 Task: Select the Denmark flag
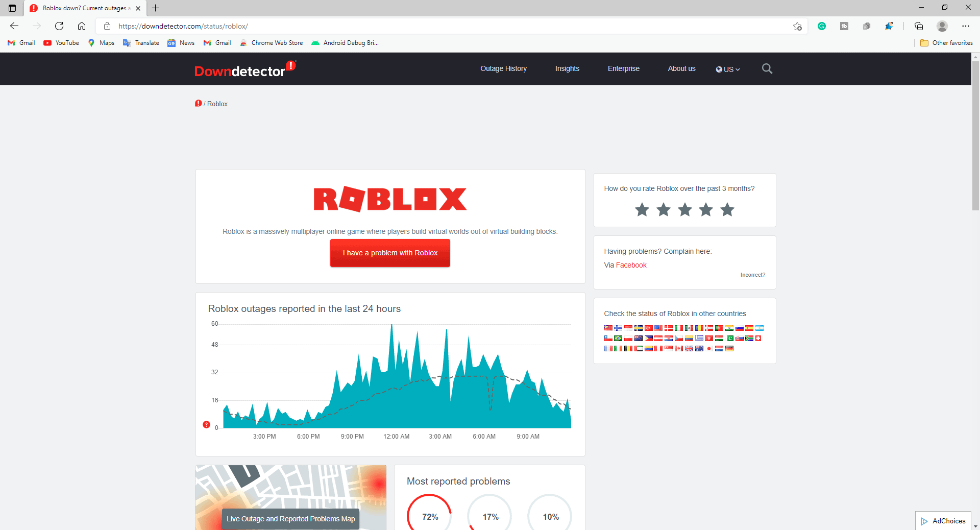click(x=669, y=328)
